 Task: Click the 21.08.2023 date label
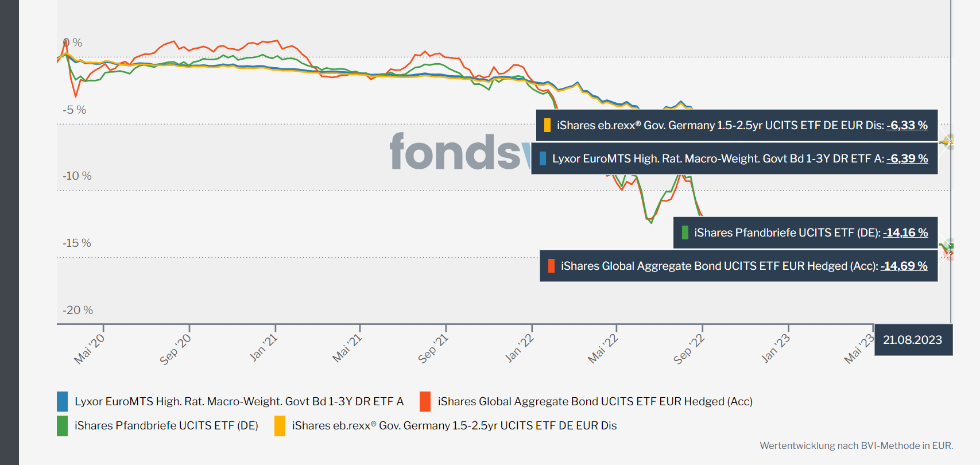pyautogui.click(x=912, y=340)
